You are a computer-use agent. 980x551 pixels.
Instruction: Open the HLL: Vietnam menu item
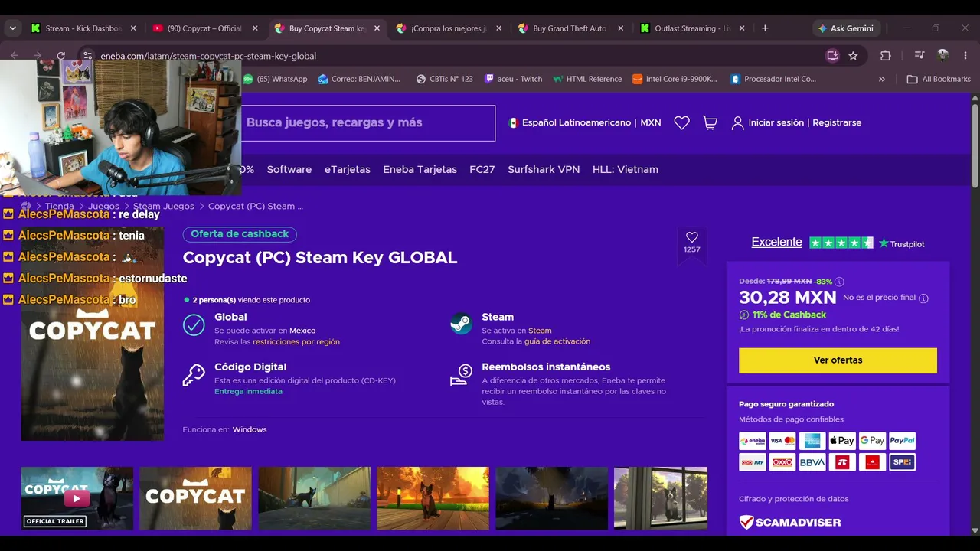(626, 169)
